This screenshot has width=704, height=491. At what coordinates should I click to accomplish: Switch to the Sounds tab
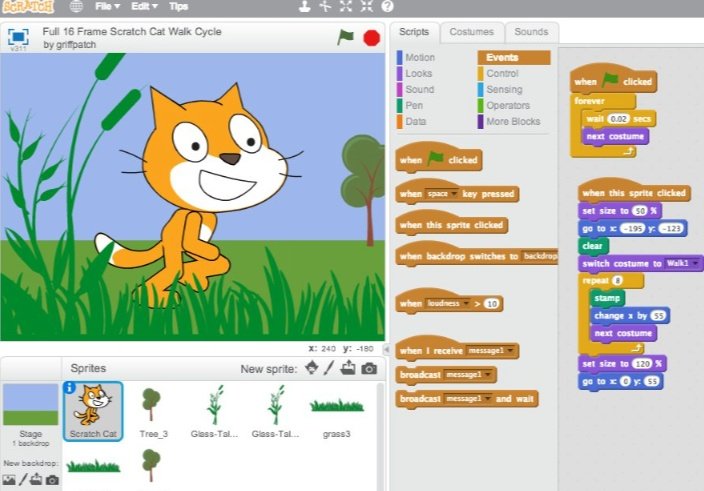pos(531,32)
